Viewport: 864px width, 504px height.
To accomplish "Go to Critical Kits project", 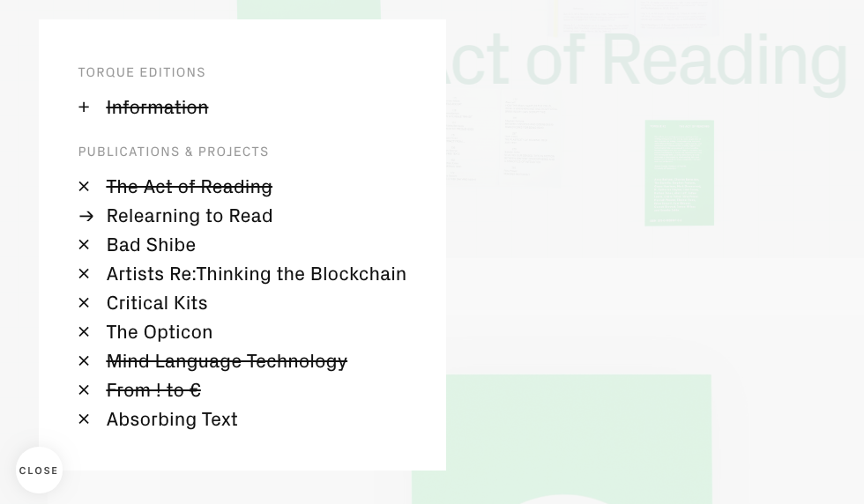I will click(156, 303).
